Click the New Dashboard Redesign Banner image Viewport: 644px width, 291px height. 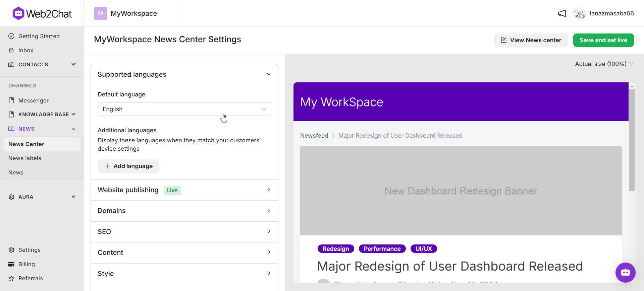[461, 191]
